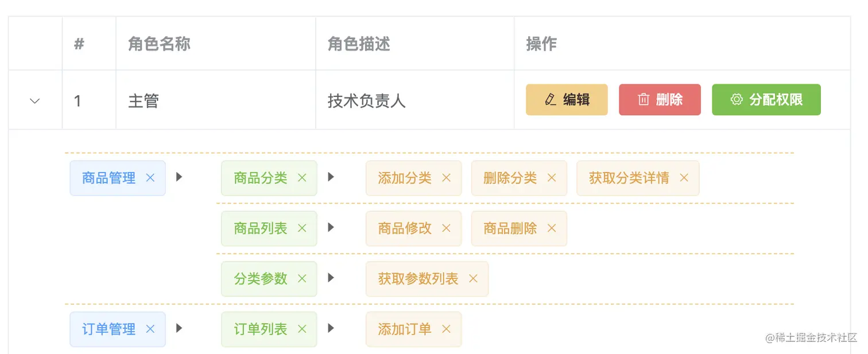The height and width of the screenshot is (354, 868).
Task: Remove the 获取分类详情 permission tag
Action: pos(684,178)
